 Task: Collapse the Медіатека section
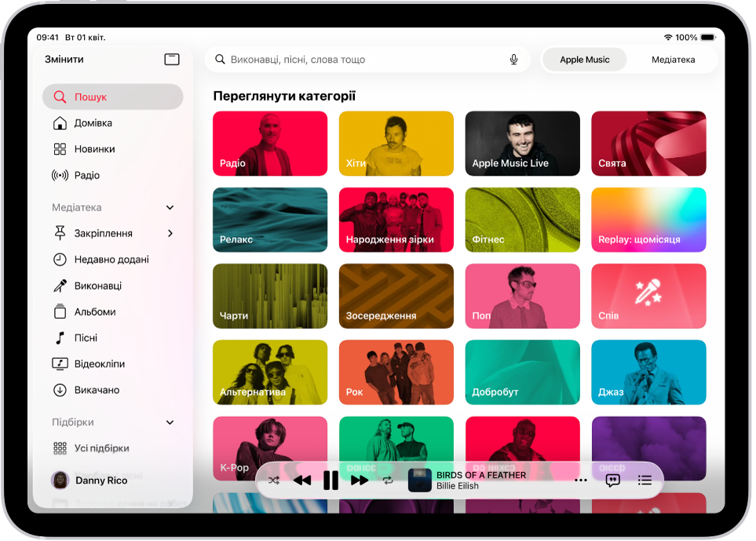pyautogui.click(x=170, y=207)
